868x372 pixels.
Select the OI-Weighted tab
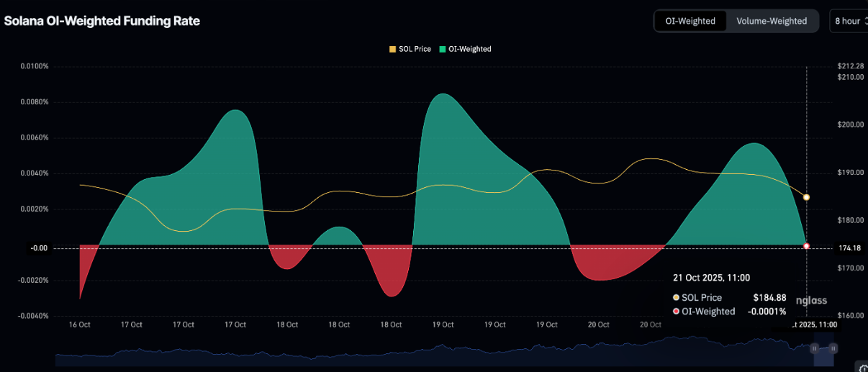point(691,21)
